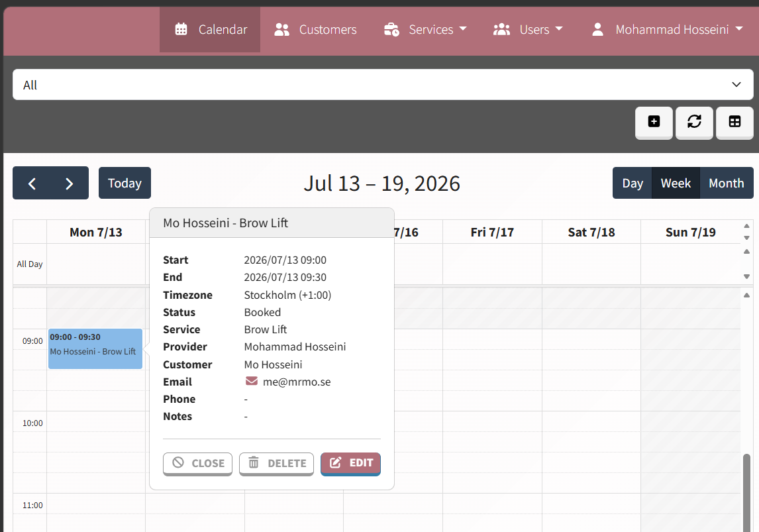Select the 09:00 - 09:30 Brow Lift appointment
Image resolution: width=759 pixels, height=532 pixels.
click(95, 348)
